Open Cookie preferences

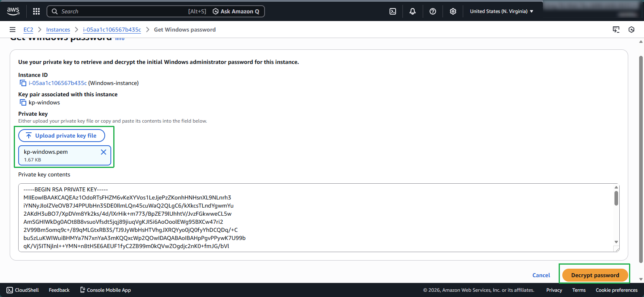pyautogui.click(x=616, y=290)
